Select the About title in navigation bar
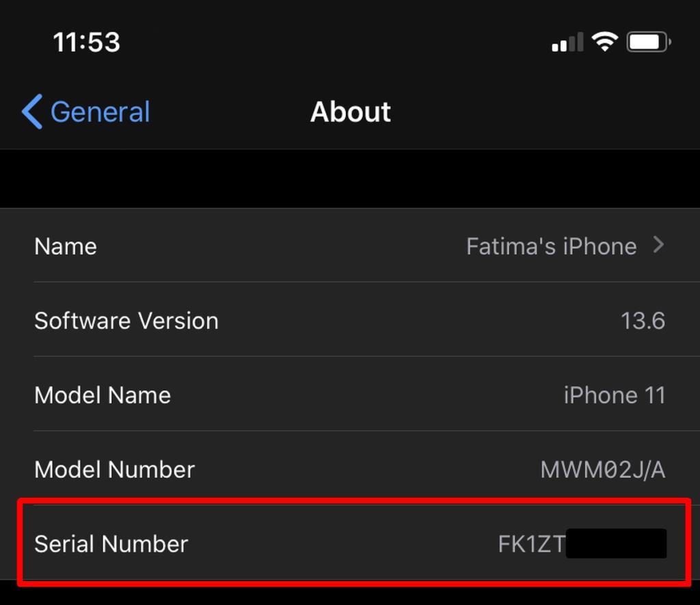700x605 pixels. coord(350,111)
